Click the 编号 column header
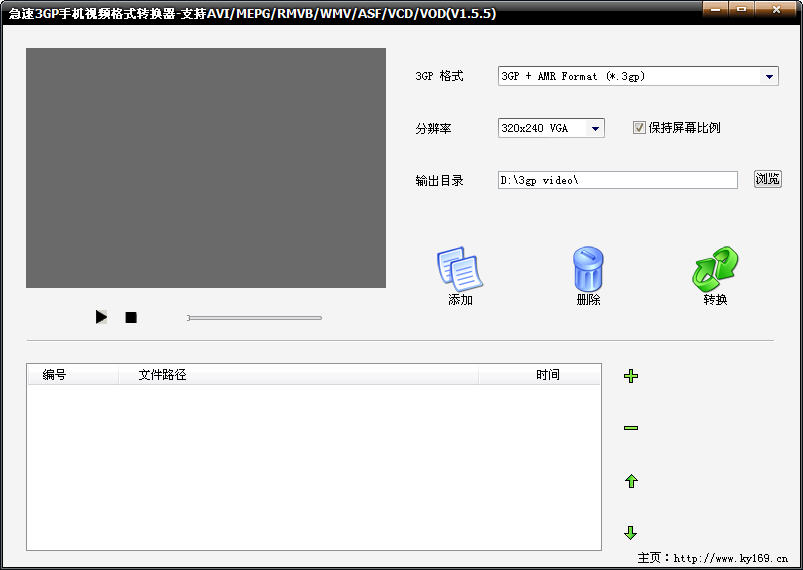803x570 pixels. 55,375
